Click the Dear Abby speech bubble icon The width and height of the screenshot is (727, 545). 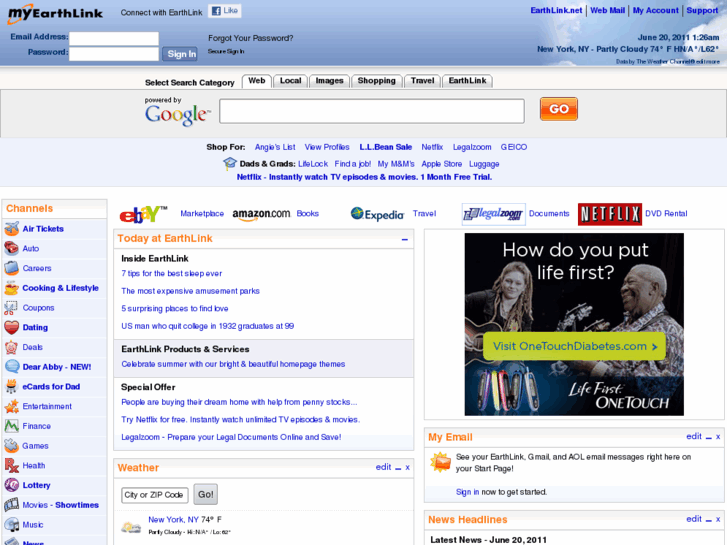point(12,366)
